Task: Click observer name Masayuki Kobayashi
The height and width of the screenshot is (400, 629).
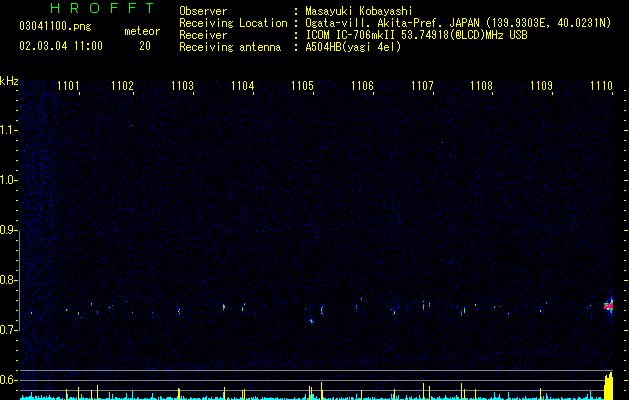Action: pos(359,11)
